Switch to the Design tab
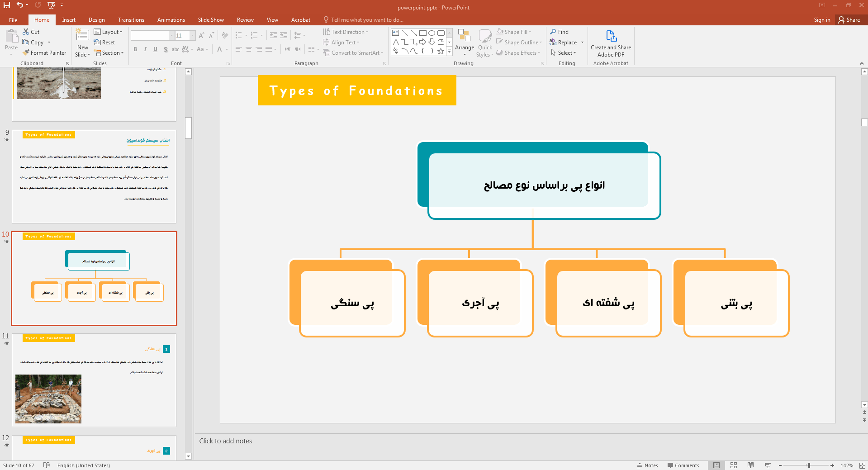Screen dimensions: 868x470 click(x=96, y=20)
